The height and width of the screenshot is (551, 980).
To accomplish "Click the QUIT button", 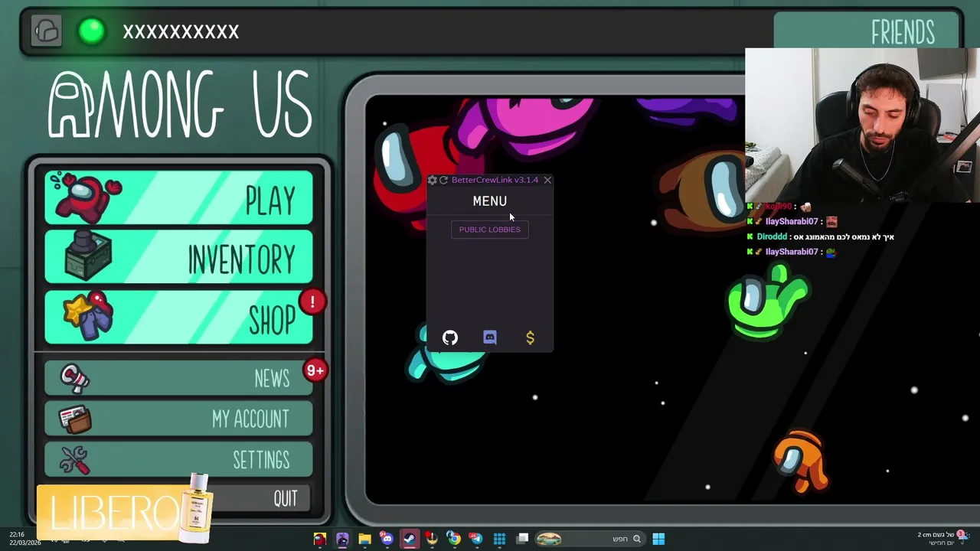I will point(260,499).
